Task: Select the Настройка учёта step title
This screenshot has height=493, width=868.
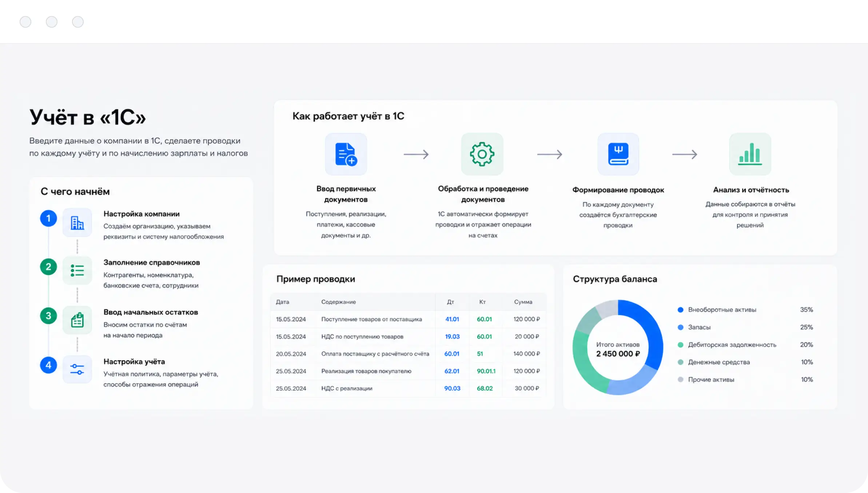Action: coord(134,362)
